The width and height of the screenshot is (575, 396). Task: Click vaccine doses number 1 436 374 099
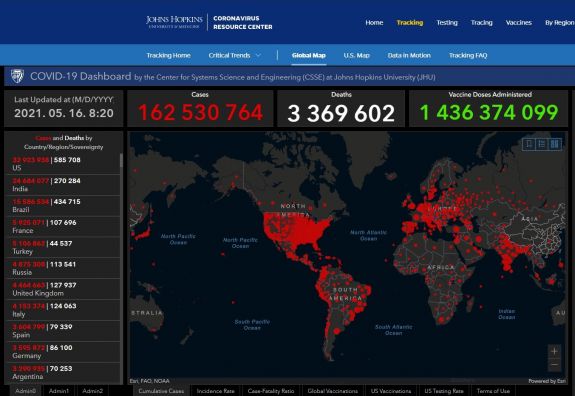(x=489, y=112)
